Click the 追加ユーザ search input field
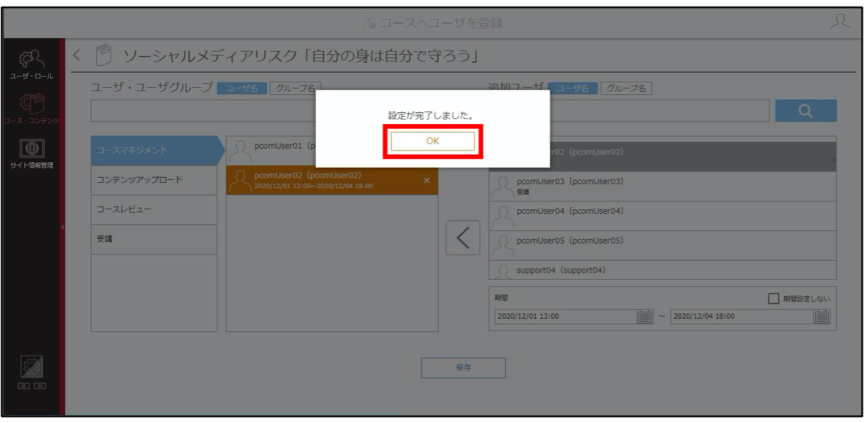Screen dimensions: 868x423 tap(660, 111)
